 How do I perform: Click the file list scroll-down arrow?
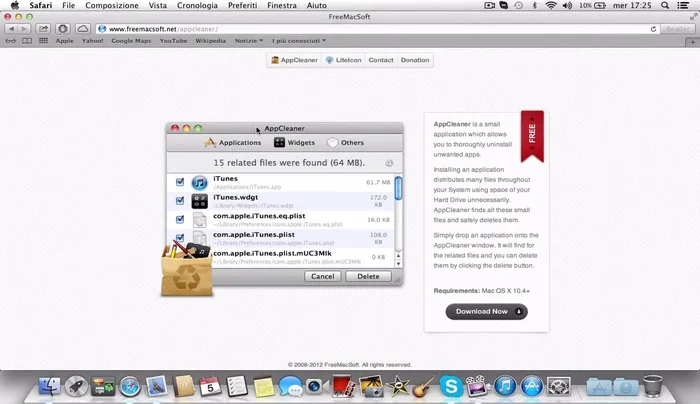[398, 264]
